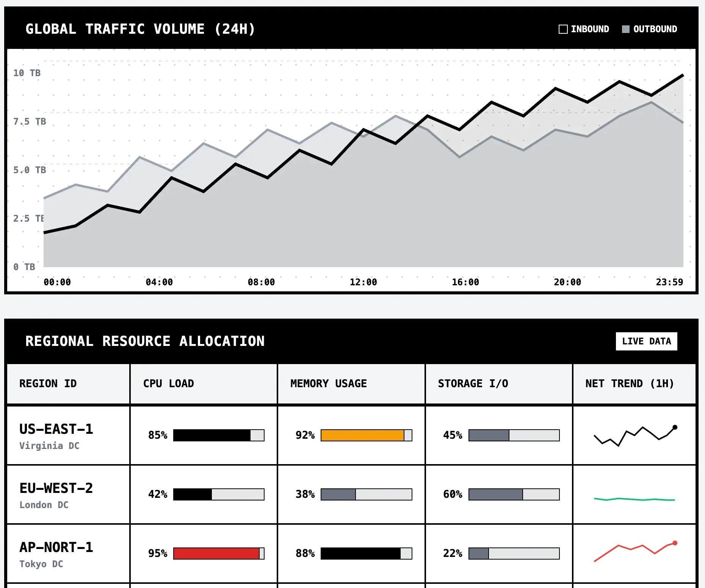Click the REGIONAL RESOURCE ALLOCATION title
The image size is (705, 588).
tap(145, 341)
